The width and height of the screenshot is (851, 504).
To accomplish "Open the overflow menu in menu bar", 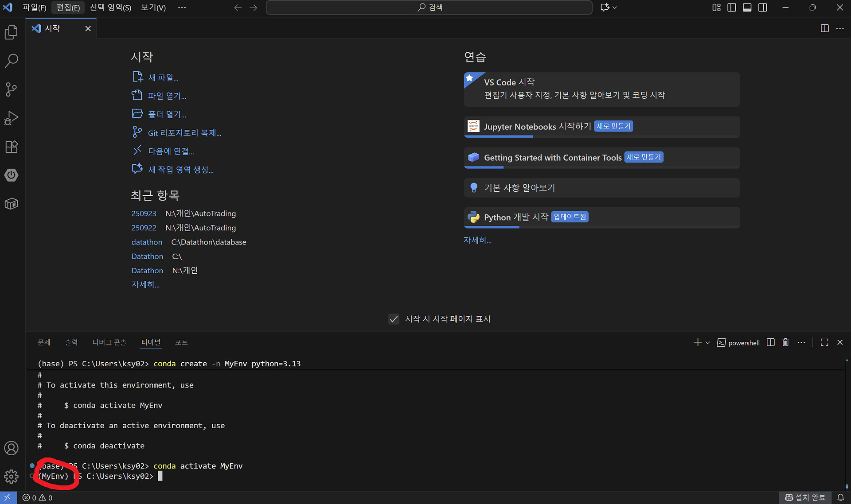I will [x=182, y=8].
